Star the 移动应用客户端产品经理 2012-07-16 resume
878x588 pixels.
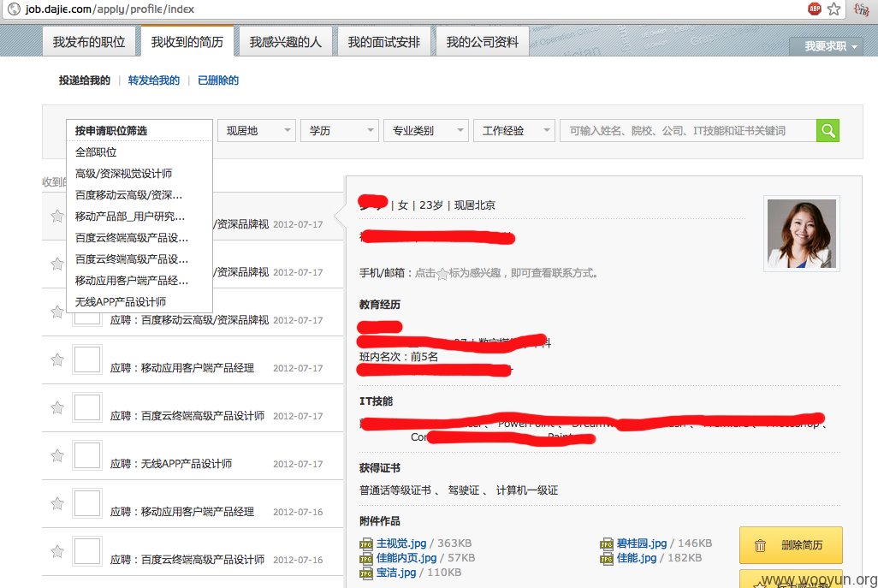click(x=57, y=503)
